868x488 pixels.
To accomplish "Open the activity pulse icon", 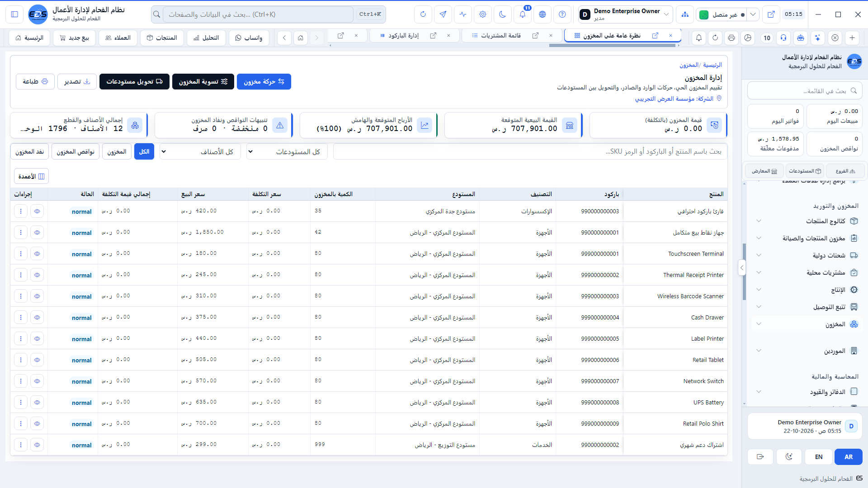I will coord(462,14).
